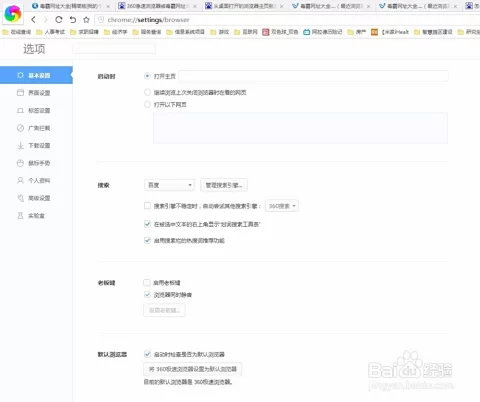The image size is (480, 402).
Task: Open the 下载设置 section
Action: tap(36, 145)
